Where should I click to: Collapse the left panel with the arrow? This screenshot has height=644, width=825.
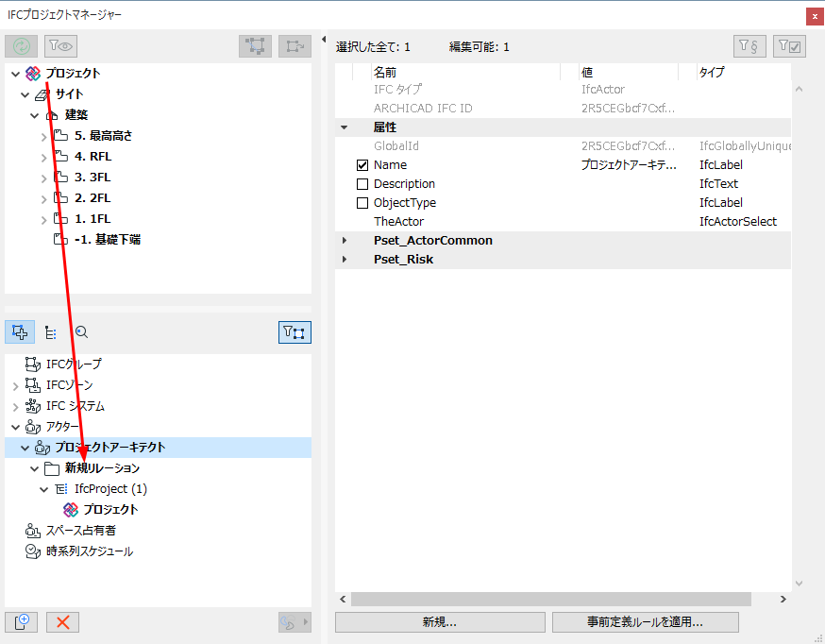pos(324,39)
